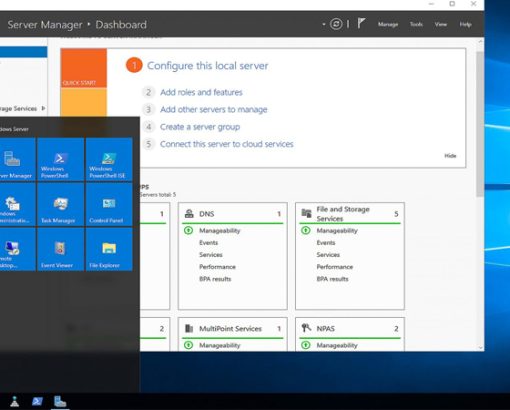The image size is (510, 410).
Task: Click the DNS role icon in tile
Action: tap(189, 214)
